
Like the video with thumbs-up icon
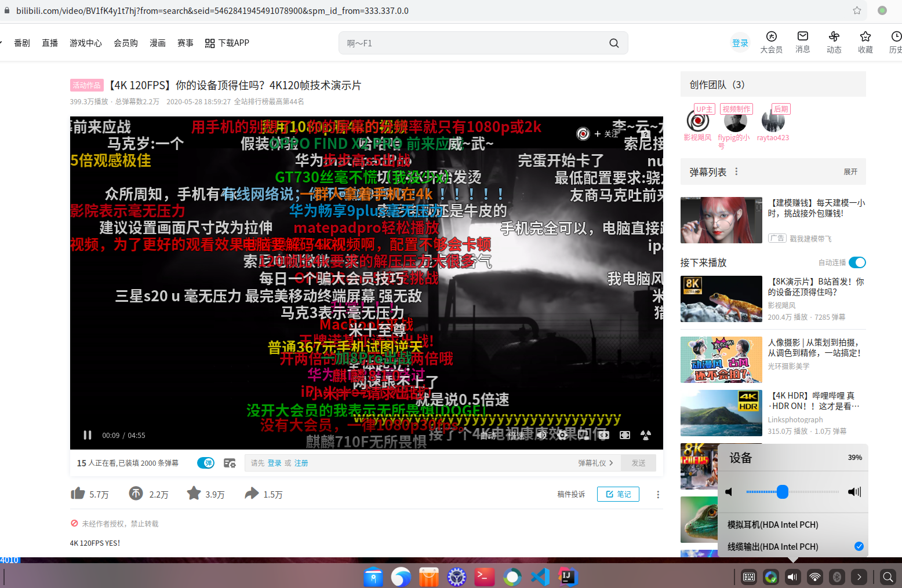tap(78, 493)
